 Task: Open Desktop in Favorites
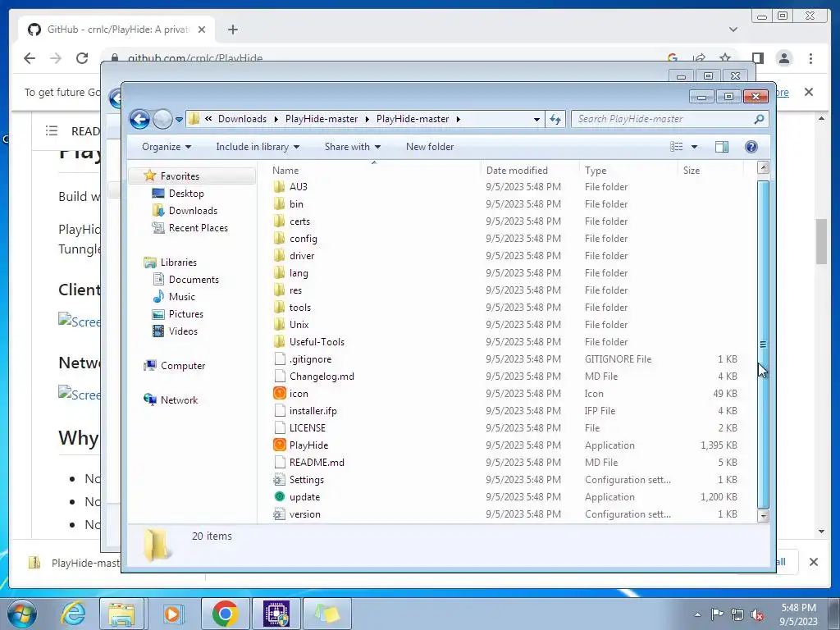tap(186, 194)
